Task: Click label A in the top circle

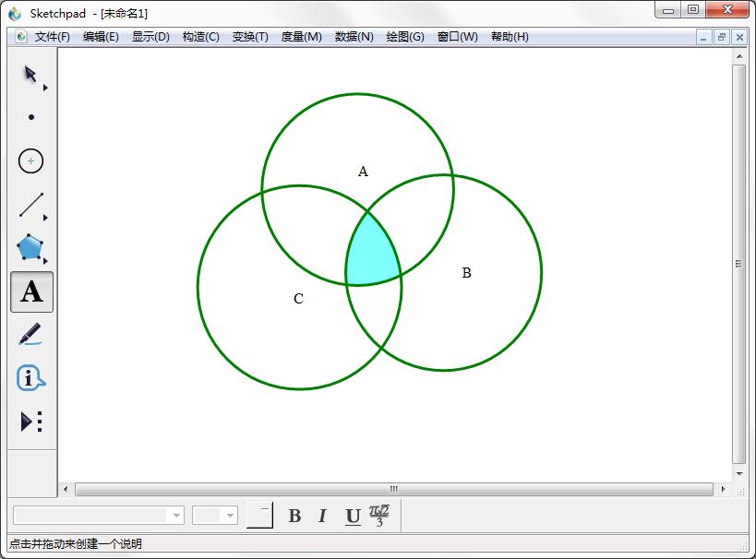Action: pyautogui.click(x=363, y=171)
